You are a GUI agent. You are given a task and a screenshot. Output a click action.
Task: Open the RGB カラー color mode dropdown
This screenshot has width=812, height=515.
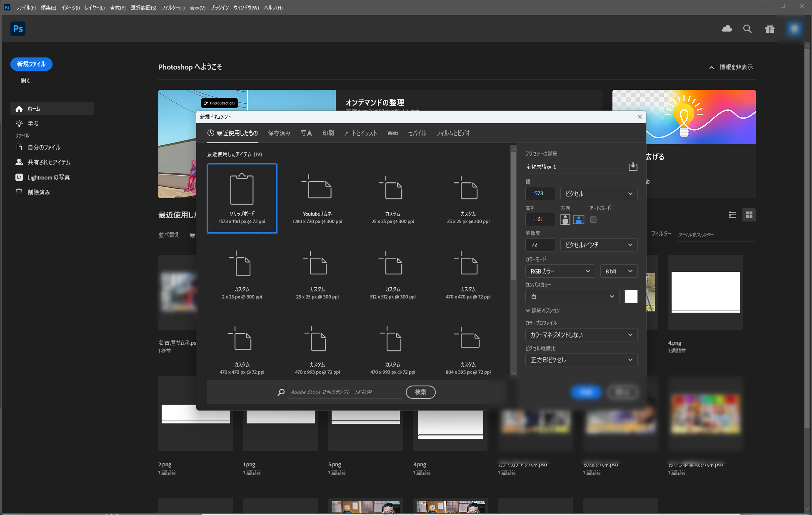(560, 271)
